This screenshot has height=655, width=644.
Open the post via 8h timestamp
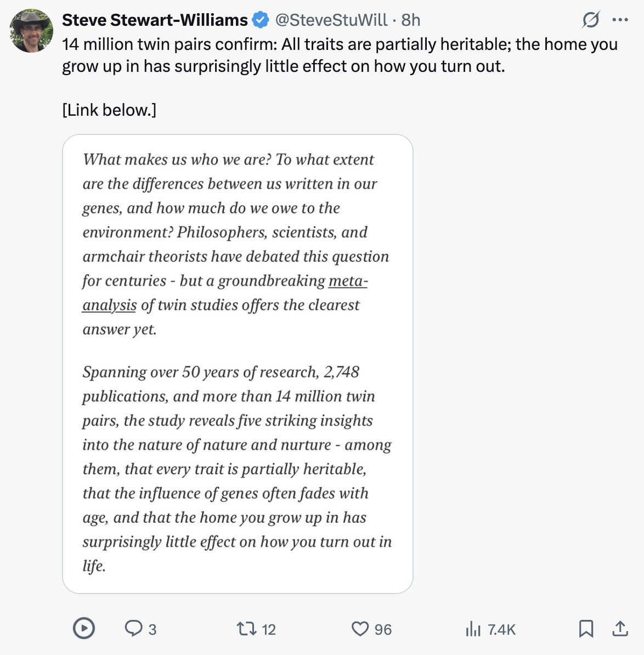coord(411,20)
